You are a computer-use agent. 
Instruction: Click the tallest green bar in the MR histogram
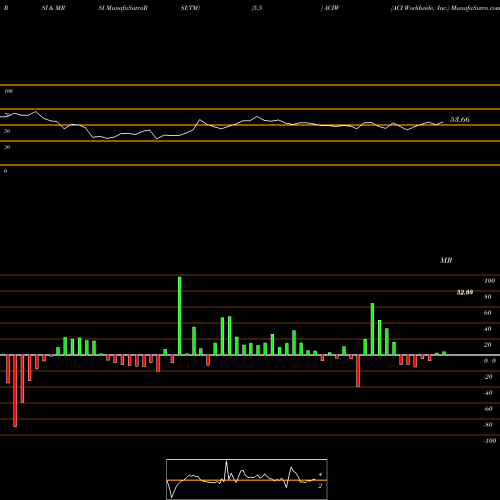click(180, 316)
